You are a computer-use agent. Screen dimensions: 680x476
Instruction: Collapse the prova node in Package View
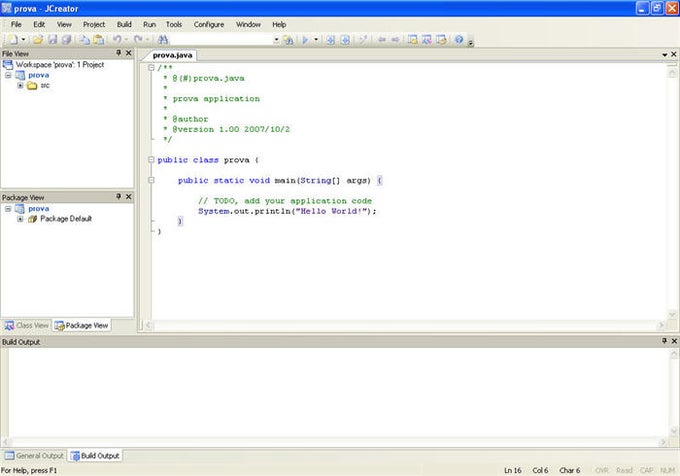pos(8,209)
